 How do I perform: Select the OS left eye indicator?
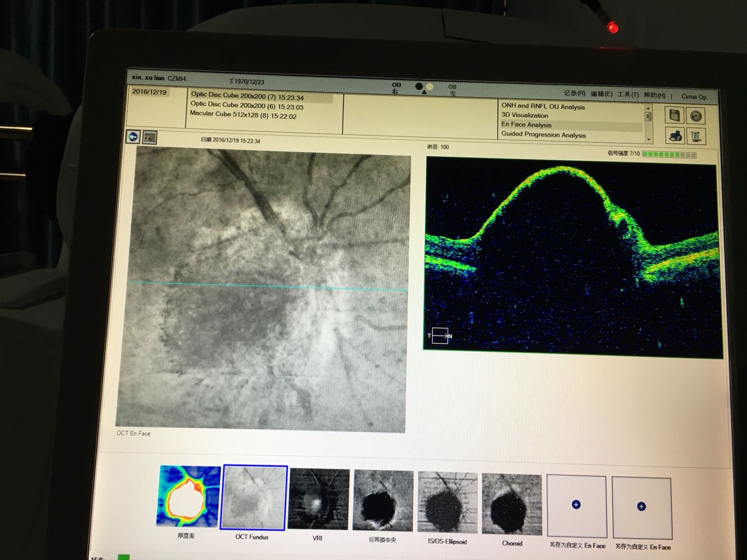coord(452,90)
